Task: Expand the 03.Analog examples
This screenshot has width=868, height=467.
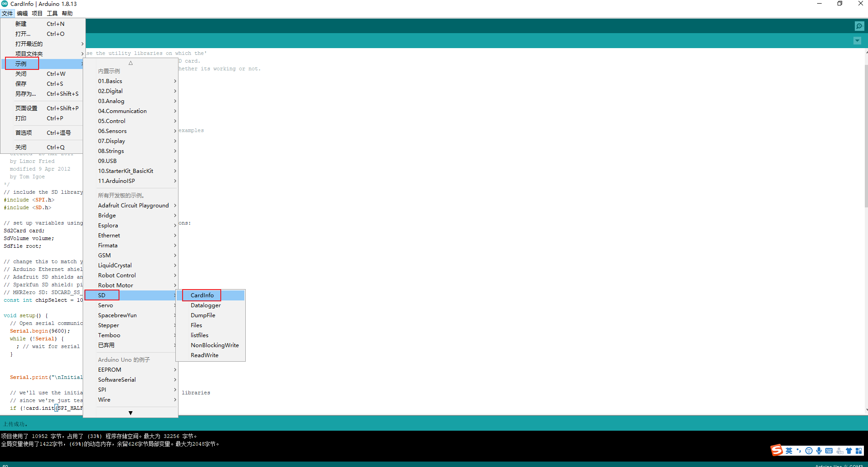Action: tap(130, 101)
